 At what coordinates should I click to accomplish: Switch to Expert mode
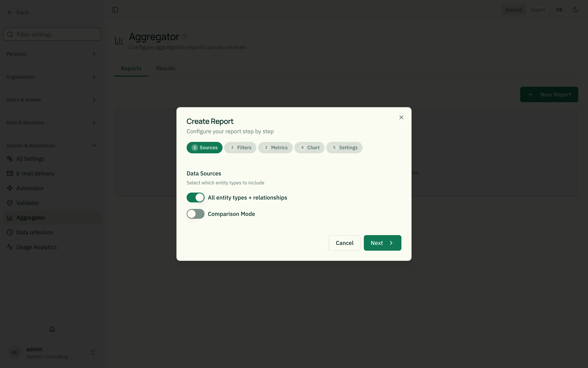[538, 10]
